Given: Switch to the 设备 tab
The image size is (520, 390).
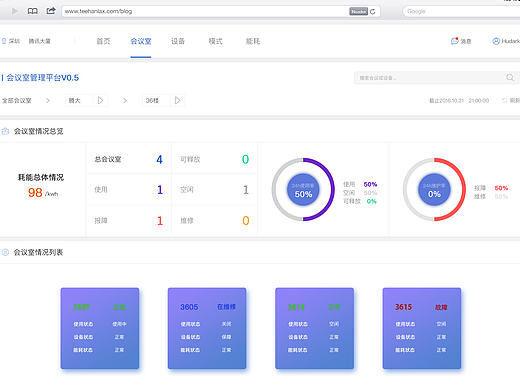Looking at the screenshot, I should (x=178, y=41).
